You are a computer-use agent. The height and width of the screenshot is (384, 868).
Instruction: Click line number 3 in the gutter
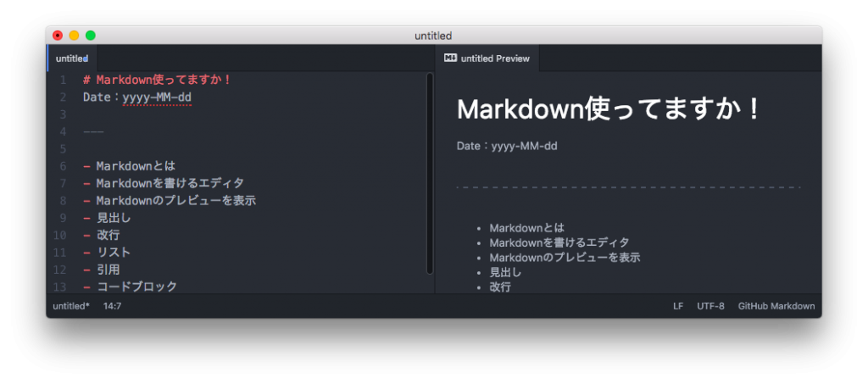63,114
